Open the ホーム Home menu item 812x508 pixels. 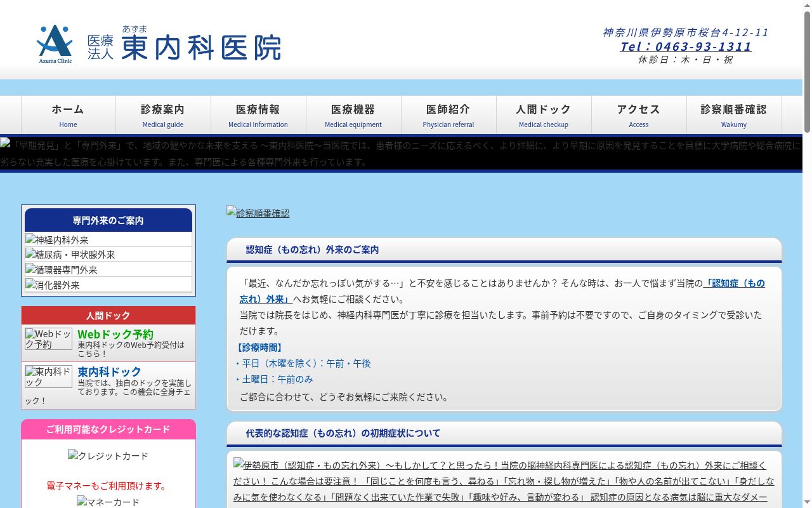coord(69,115)
